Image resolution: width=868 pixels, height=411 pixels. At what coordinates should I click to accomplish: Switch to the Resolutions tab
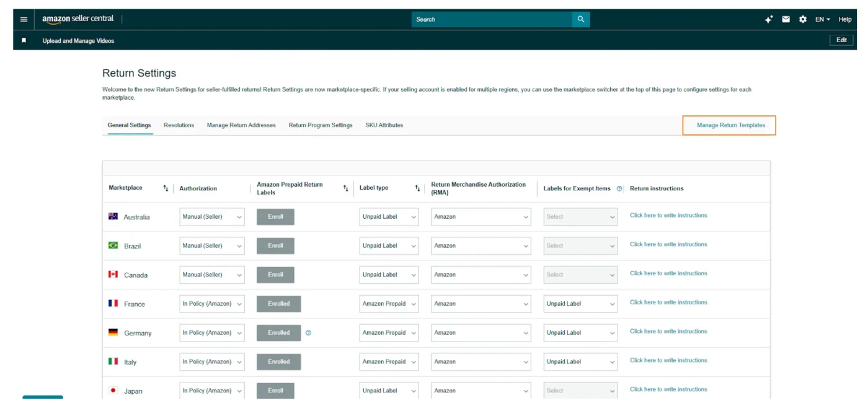179,125
